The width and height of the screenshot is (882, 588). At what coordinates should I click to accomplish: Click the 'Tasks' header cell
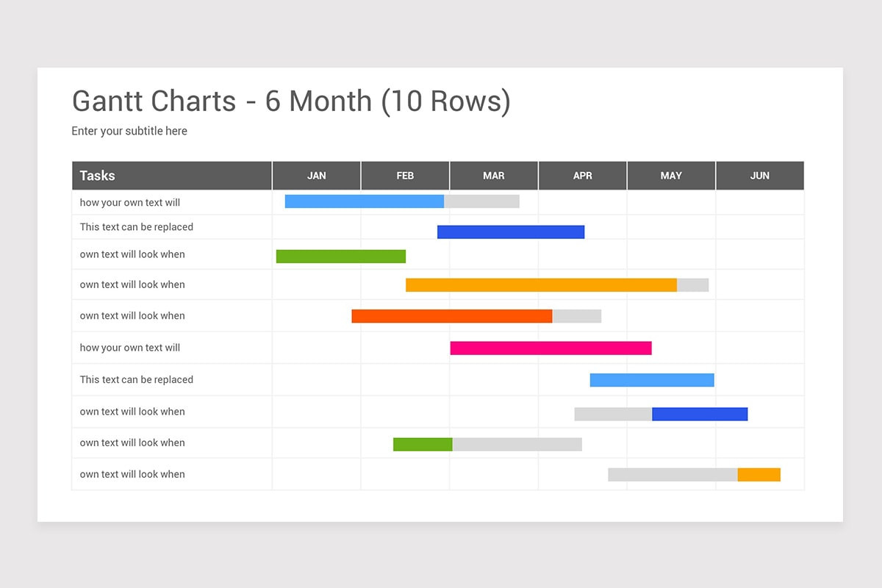(172, 176)
